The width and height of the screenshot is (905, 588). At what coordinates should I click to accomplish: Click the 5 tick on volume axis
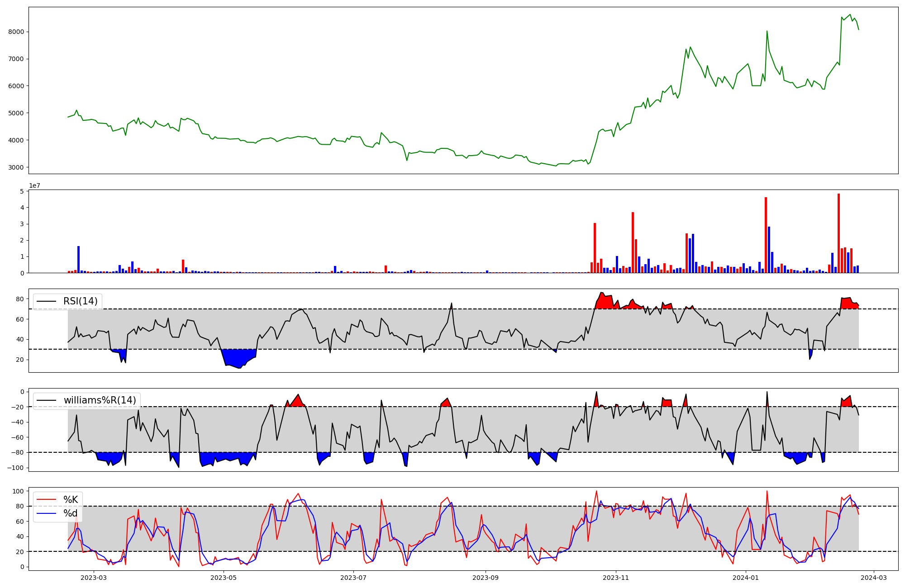click(22, 191)
